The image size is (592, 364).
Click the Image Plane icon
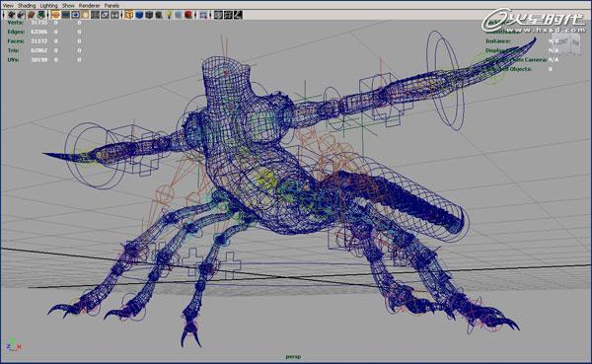(41, 15)
